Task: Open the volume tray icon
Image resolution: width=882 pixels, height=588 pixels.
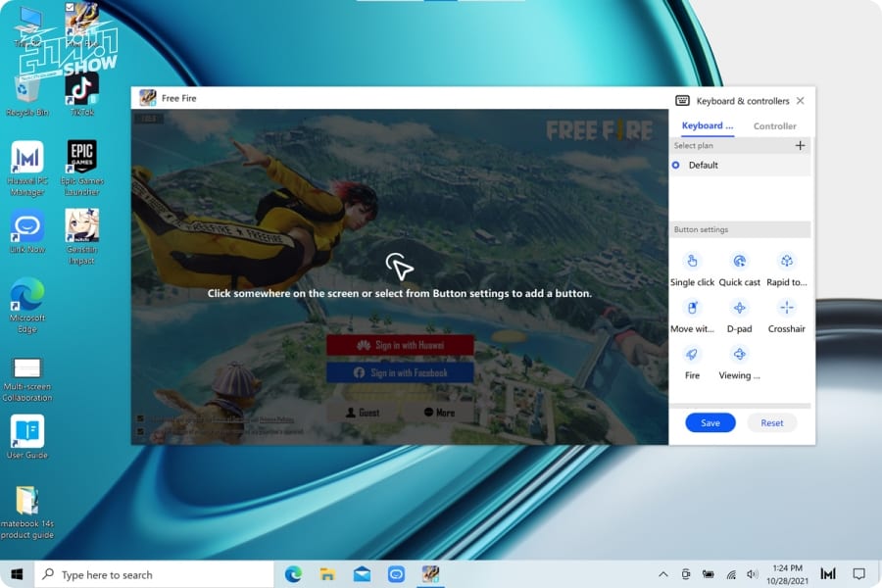Action: pos(752,574)
